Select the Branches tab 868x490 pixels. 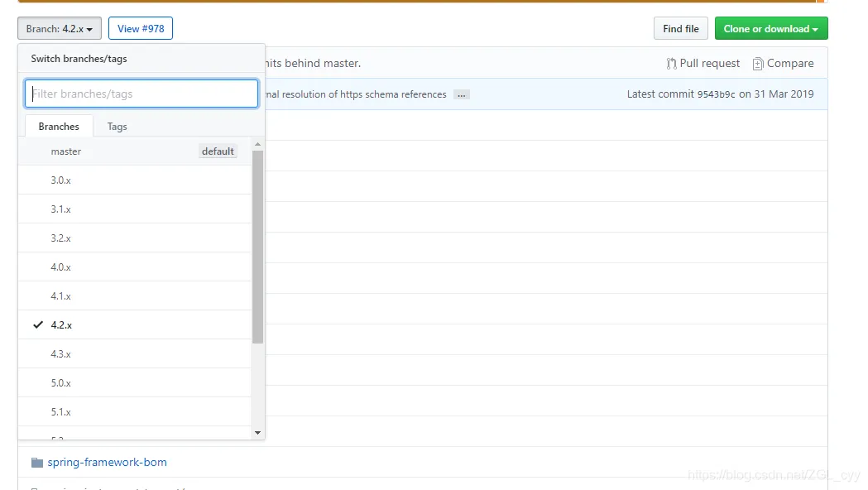pyautogui.click(x=59, y=127)
